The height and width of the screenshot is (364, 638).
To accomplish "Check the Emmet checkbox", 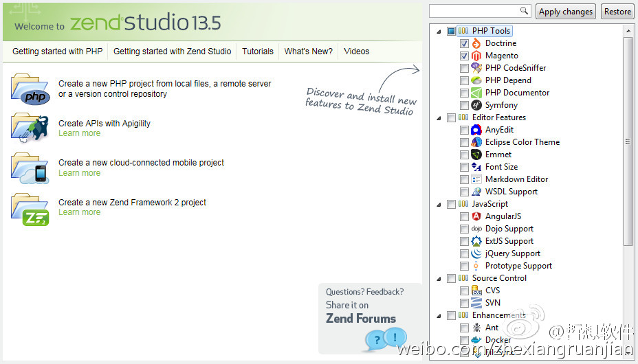I will tap(464, 155).
